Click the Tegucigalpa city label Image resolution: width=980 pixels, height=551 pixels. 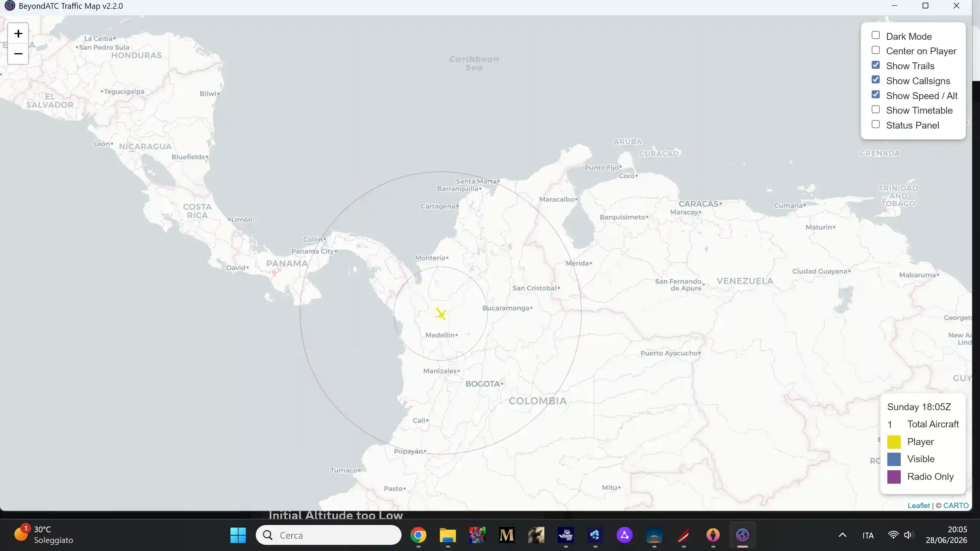(x=124, y=92)
